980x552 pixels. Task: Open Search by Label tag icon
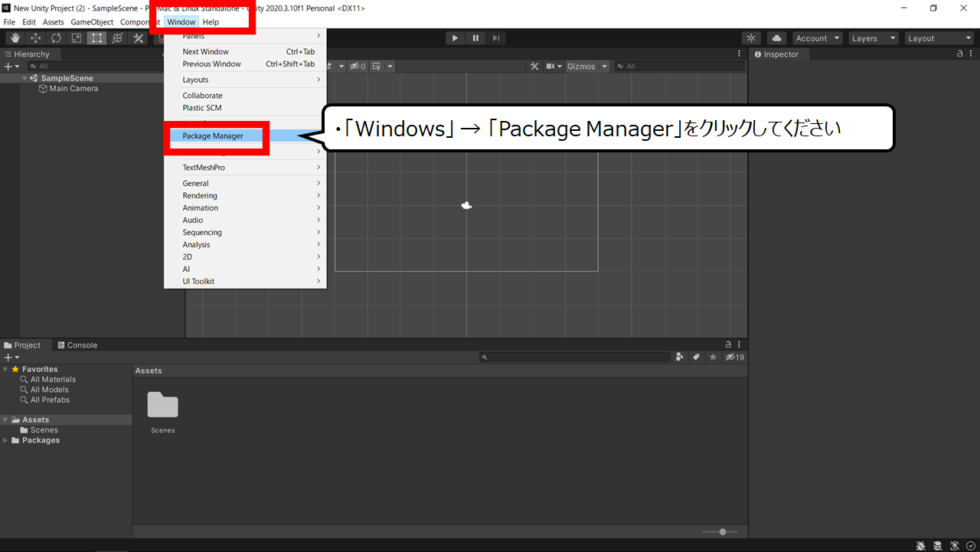697,358
